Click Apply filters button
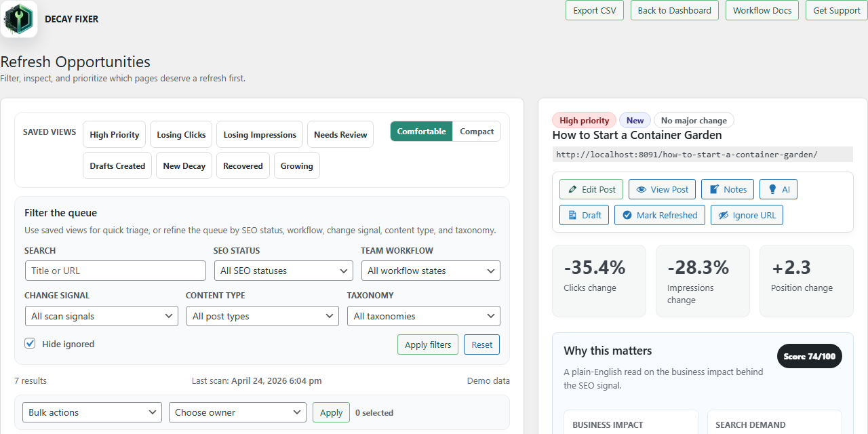This screenshot has width=868, height=434. (x=428, y=344)
